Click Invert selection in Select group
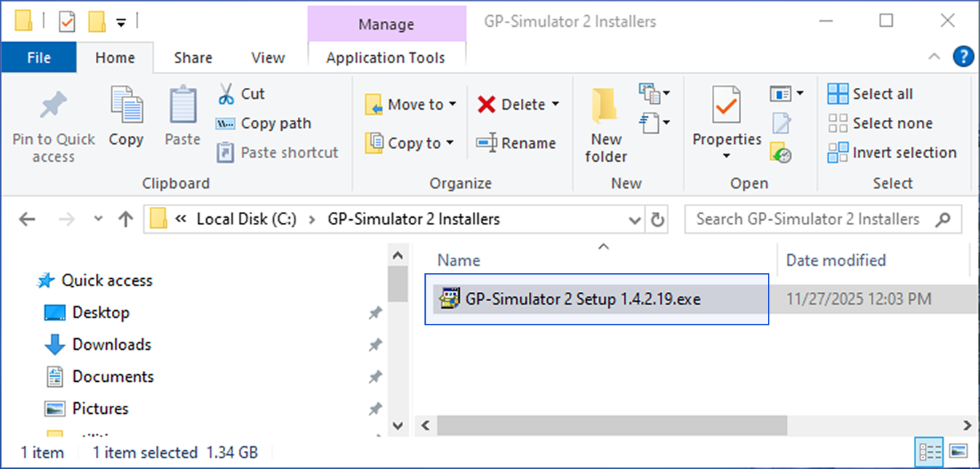Image resolution: width=980 pixels, height=469 pixels. coord(892,152)
